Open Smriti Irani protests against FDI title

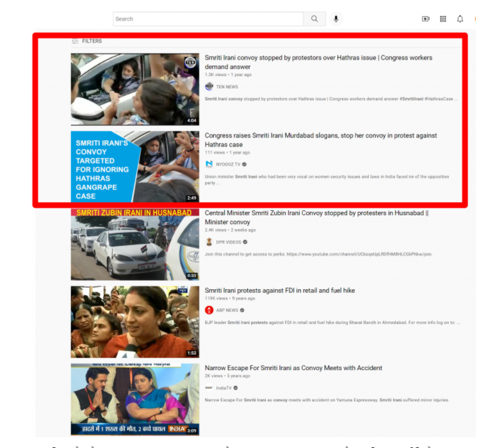[279, 291]
